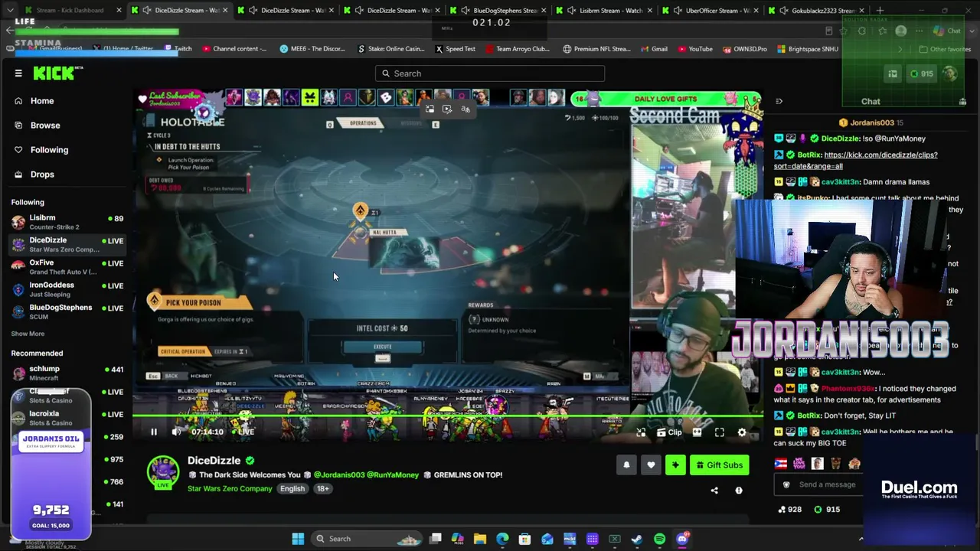Create a Clip of the stream

coord(668,432)
